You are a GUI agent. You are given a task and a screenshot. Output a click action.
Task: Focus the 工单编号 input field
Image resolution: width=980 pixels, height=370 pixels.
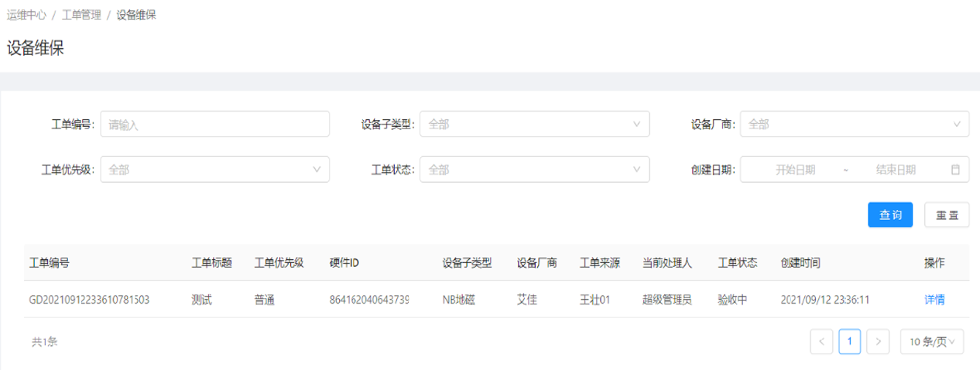(214, 124)
